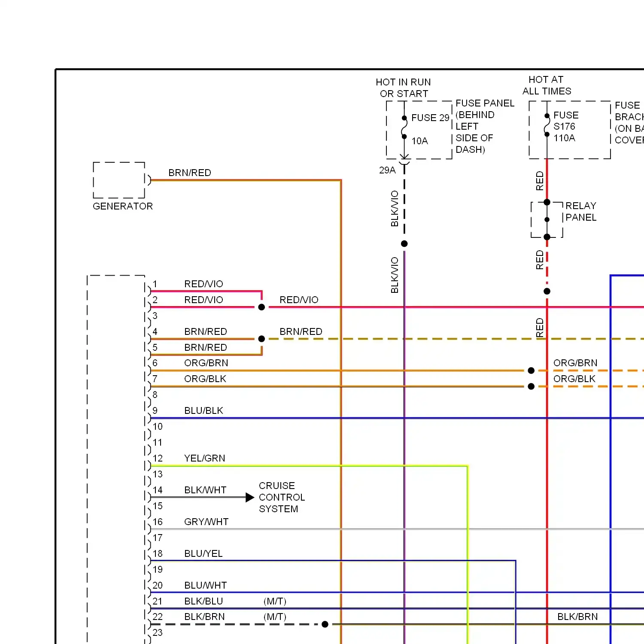Click the "29A" connector label
The height and width of the screenshot is (644, 644).
tap(387, 170)
